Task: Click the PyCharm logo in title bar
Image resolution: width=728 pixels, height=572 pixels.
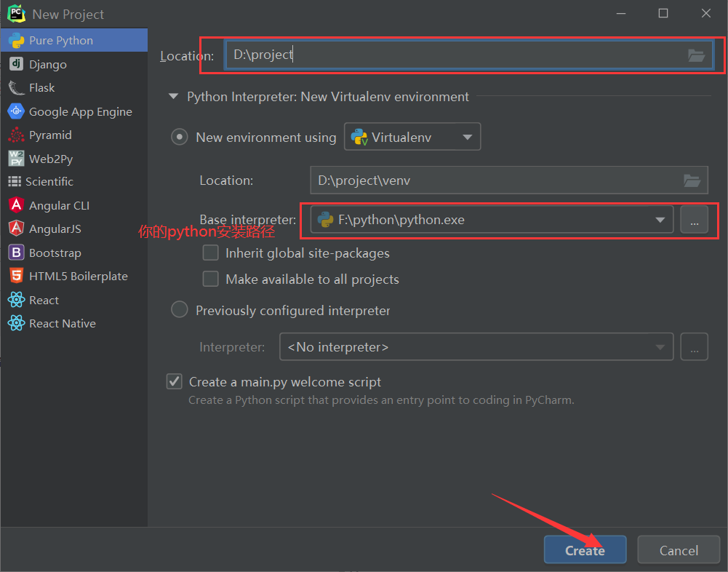Action: (x=16, y=14)
